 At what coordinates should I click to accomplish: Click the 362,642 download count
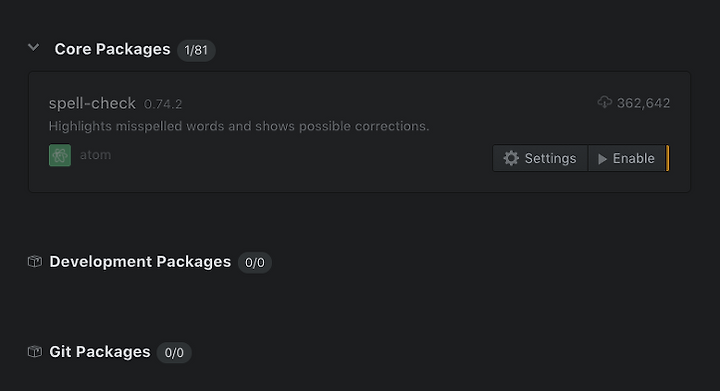click(643, 103)
